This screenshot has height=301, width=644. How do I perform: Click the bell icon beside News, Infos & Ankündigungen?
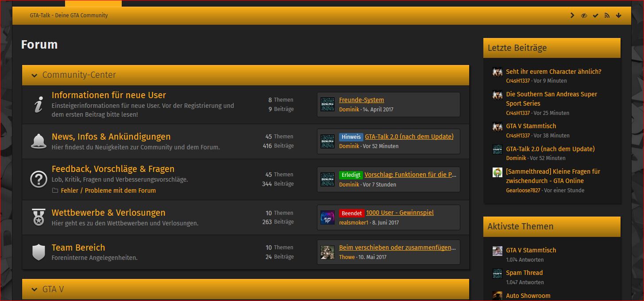click(x=39, y=141)
